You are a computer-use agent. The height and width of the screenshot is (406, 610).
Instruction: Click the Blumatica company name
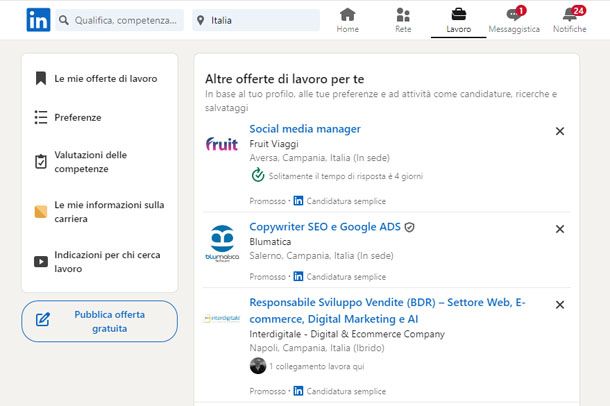[x=270, y=242]
